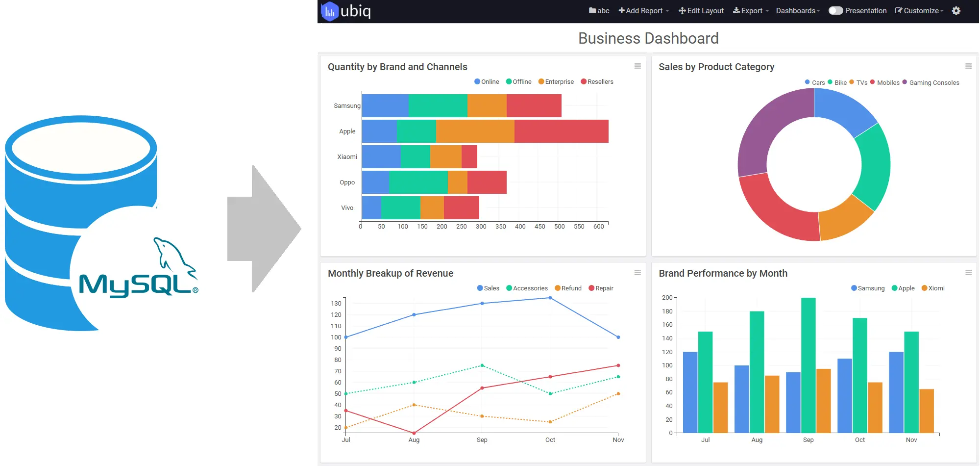980x466 pixels.
Task: Toggle Apple in brand performance legend
Action: coord(903,288)
